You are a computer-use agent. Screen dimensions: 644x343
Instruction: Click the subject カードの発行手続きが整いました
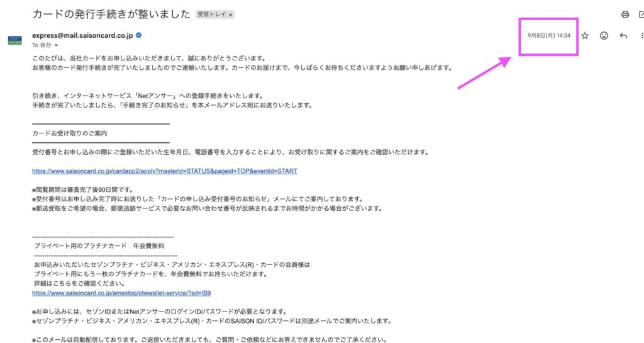coord(111,14)
